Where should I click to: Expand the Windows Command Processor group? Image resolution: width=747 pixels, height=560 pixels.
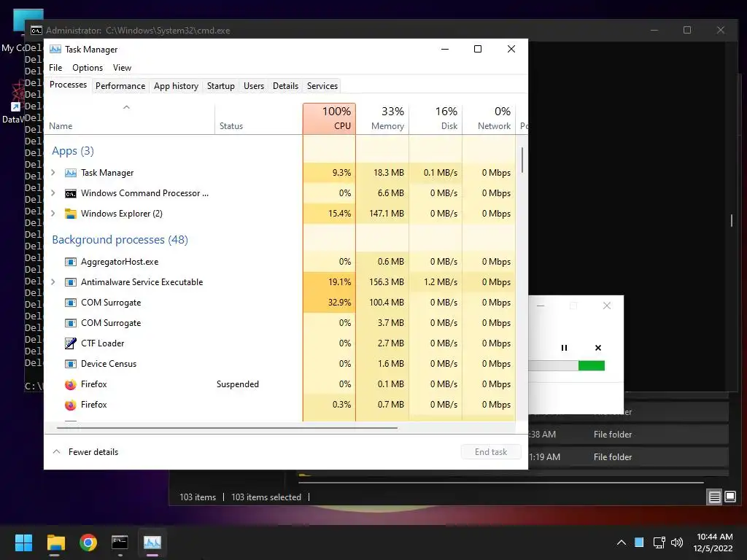pyautogui.click(x=53, y=193)
